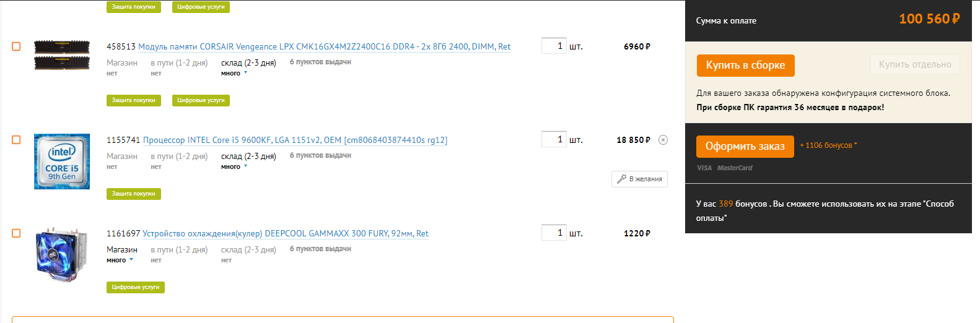Screen dimensions: 980x323
Task: Click 'Цифровые услуги' tag under Deepcool cooler
Action: [x=136, y=287]
